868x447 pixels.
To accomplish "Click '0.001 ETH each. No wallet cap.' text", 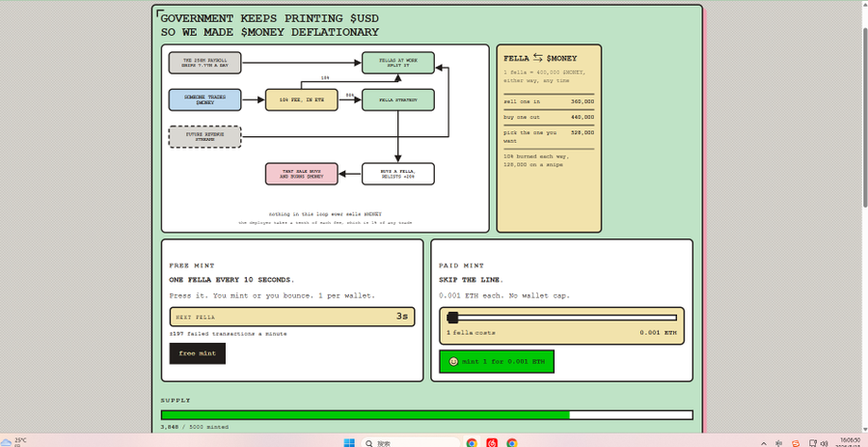I will pos(503,295).
